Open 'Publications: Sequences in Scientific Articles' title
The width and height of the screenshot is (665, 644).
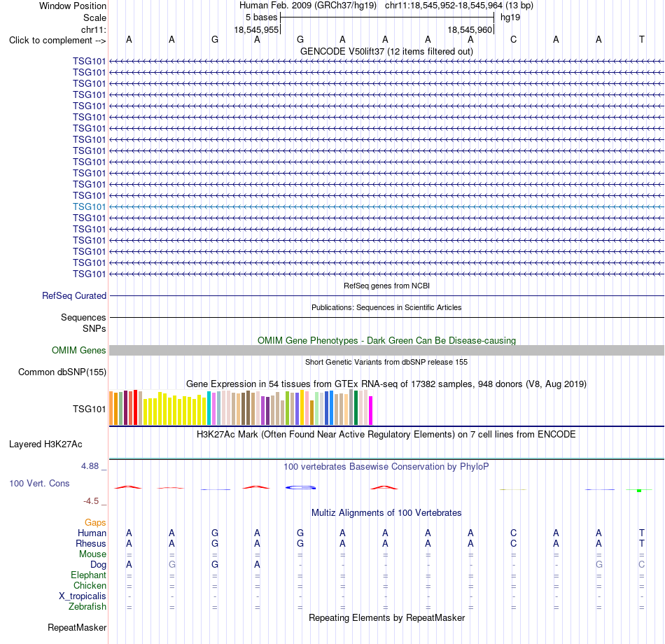(x=386, y=307)
